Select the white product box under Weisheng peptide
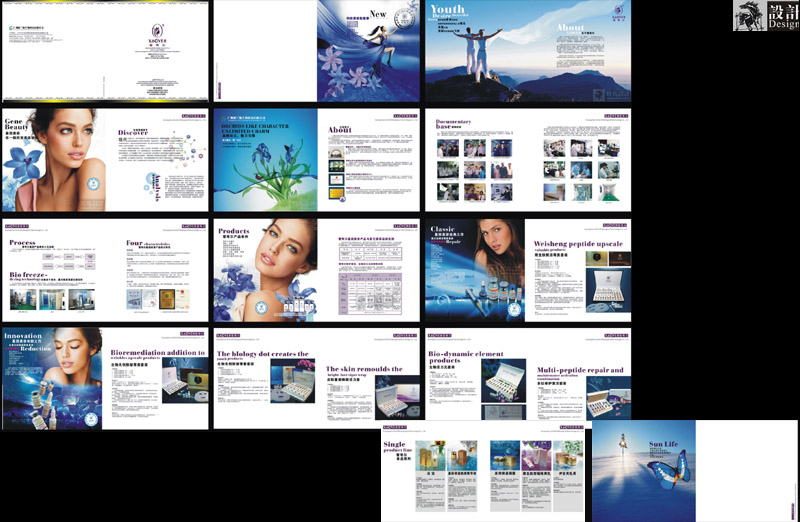The width and height of the screenshot is (800, 522). click(x=608, y=290)
